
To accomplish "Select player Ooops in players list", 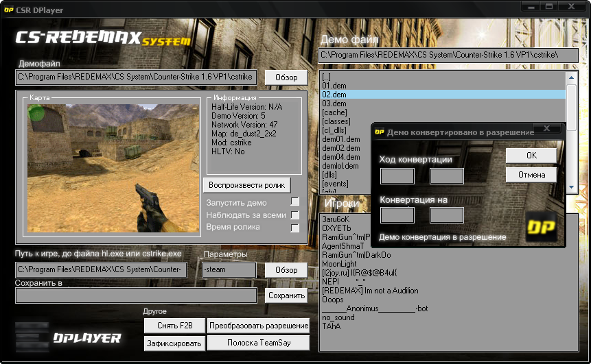I will pos(332,300).
